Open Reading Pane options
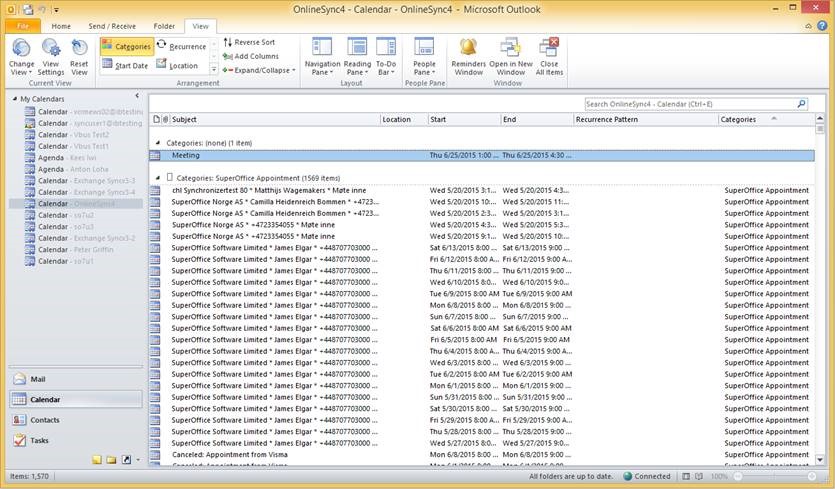Viewport: 835px width, 489px height. click(x=357, y=56)
